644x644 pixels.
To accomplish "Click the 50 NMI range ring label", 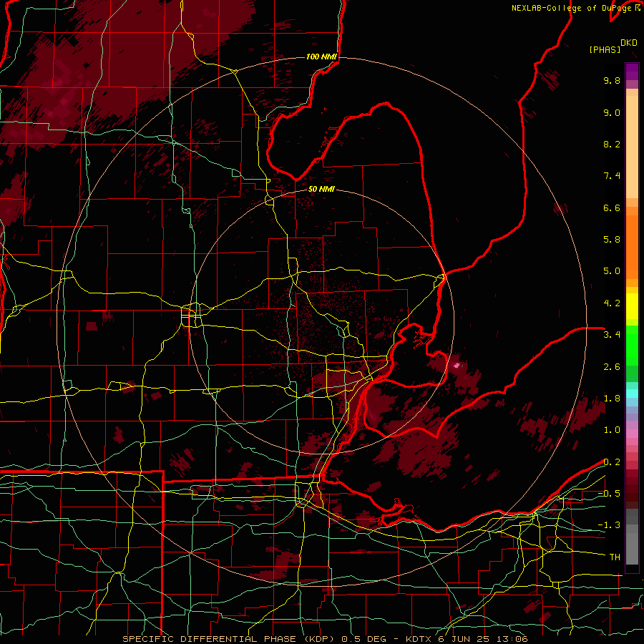I will (x=321, y=189).
